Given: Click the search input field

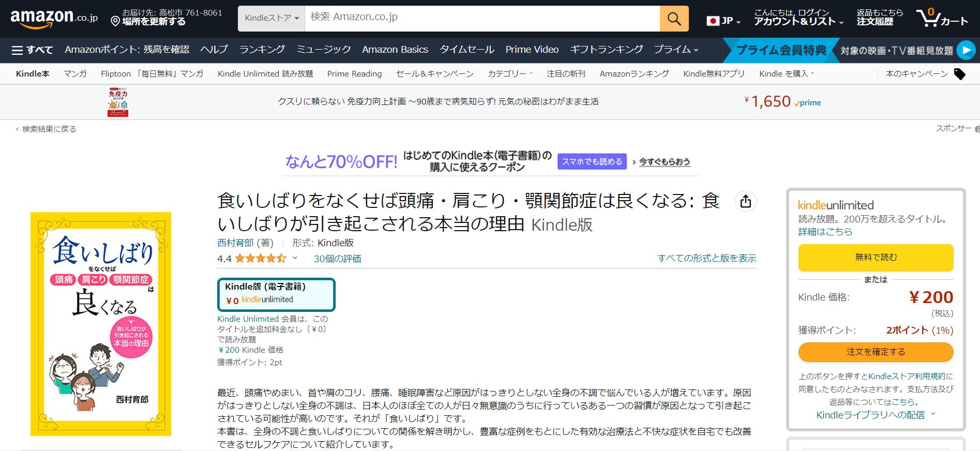Looking at the screenshot, I should [x=482, y=19].
